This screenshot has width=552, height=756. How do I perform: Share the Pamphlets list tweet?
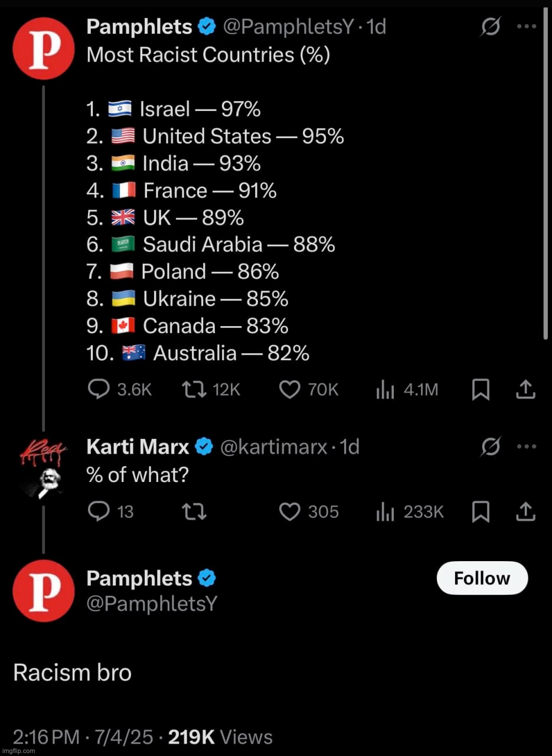(525, 390)
